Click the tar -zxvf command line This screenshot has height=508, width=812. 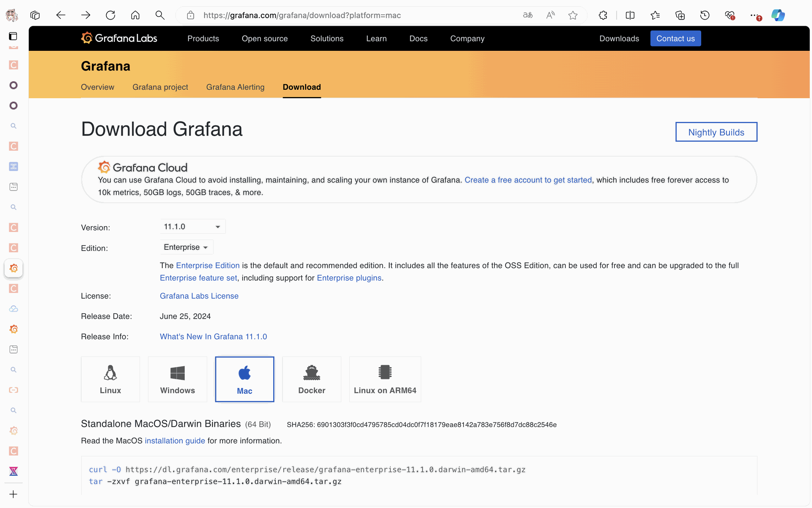click(215, 481)
